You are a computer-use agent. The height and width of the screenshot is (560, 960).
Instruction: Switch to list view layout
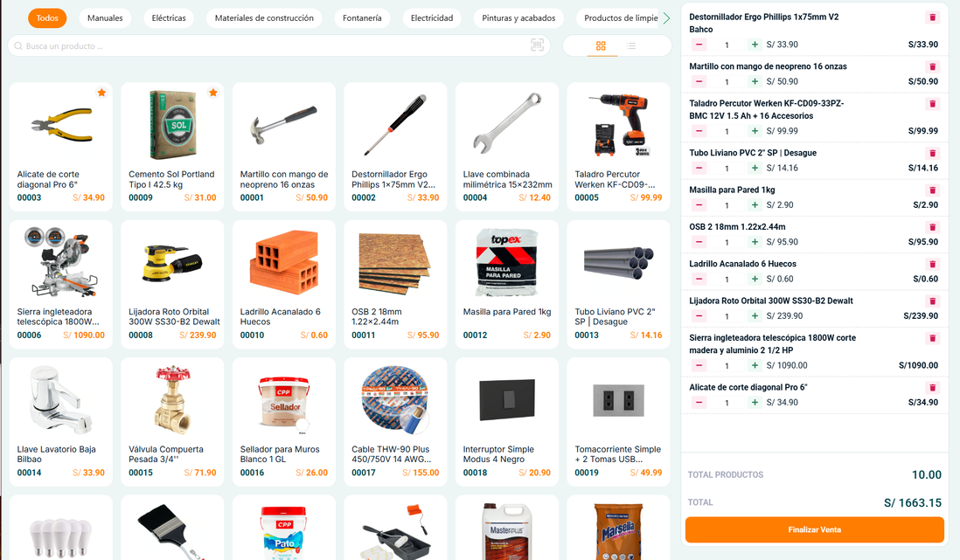(x=631, y=46)
